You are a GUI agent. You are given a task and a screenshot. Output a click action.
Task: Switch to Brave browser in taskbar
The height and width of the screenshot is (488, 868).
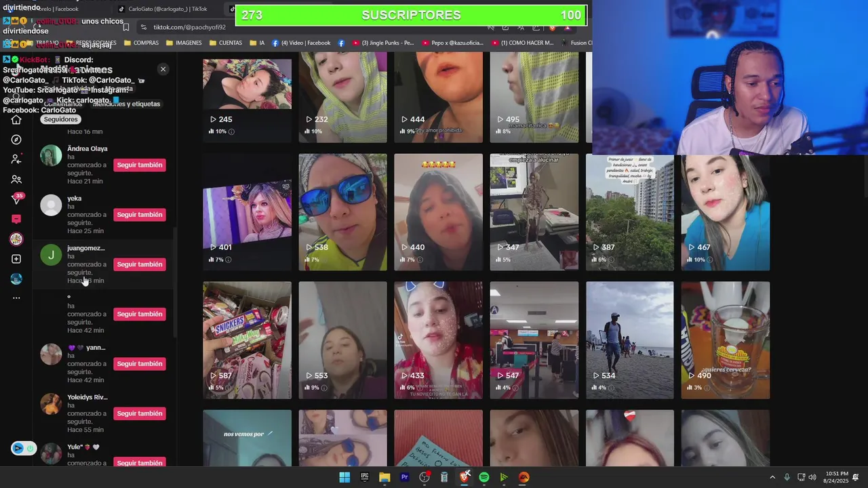(465, 477)
